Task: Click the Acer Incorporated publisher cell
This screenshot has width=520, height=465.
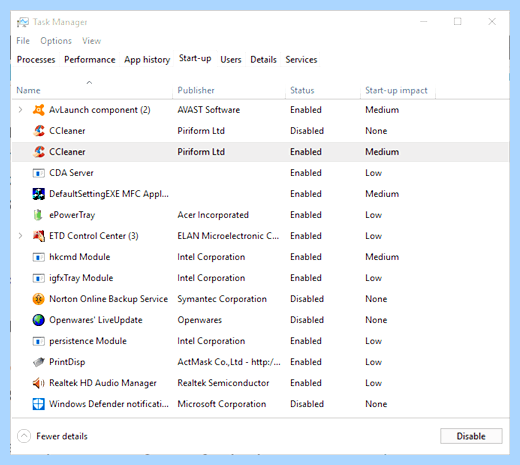Action: (213, 215)
